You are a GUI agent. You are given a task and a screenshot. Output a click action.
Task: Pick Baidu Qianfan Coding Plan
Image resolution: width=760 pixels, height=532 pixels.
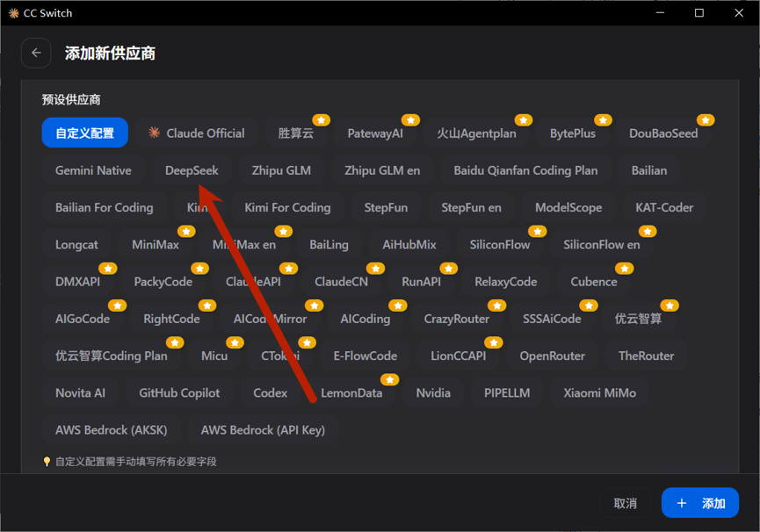click(525, 170)
